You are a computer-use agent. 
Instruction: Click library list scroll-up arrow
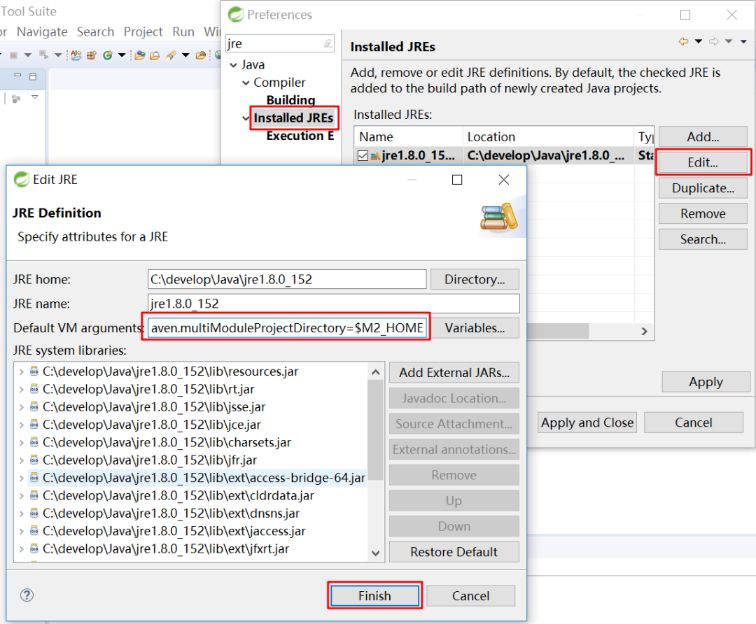click(x=376, y=372)
